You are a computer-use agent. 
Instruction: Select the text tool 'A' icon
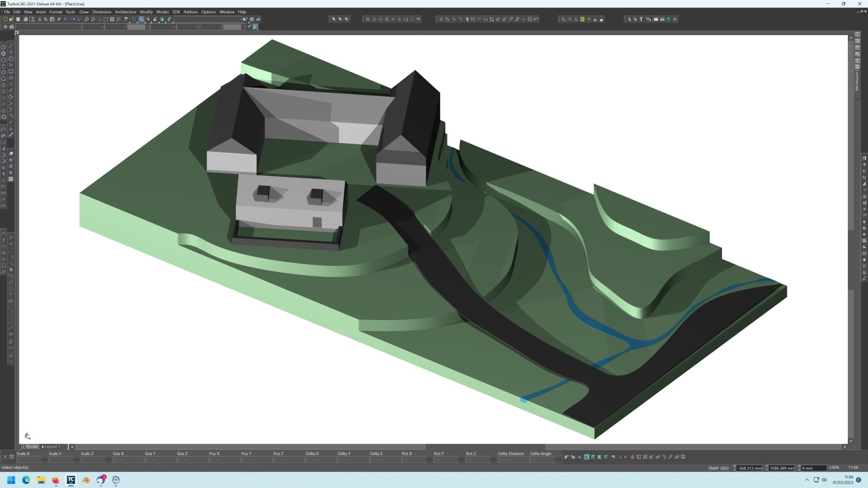click(x=629, y=20)
